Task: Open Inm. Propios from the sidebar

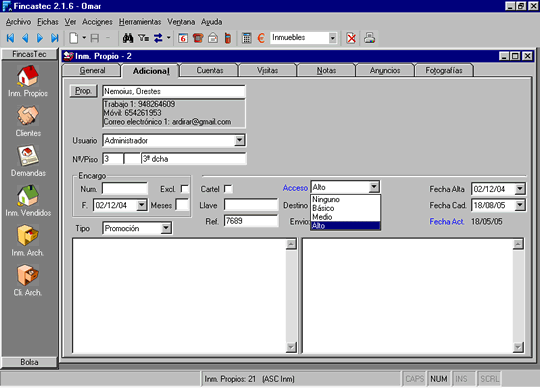Action: pyautogui.click(x=28, y=76)
